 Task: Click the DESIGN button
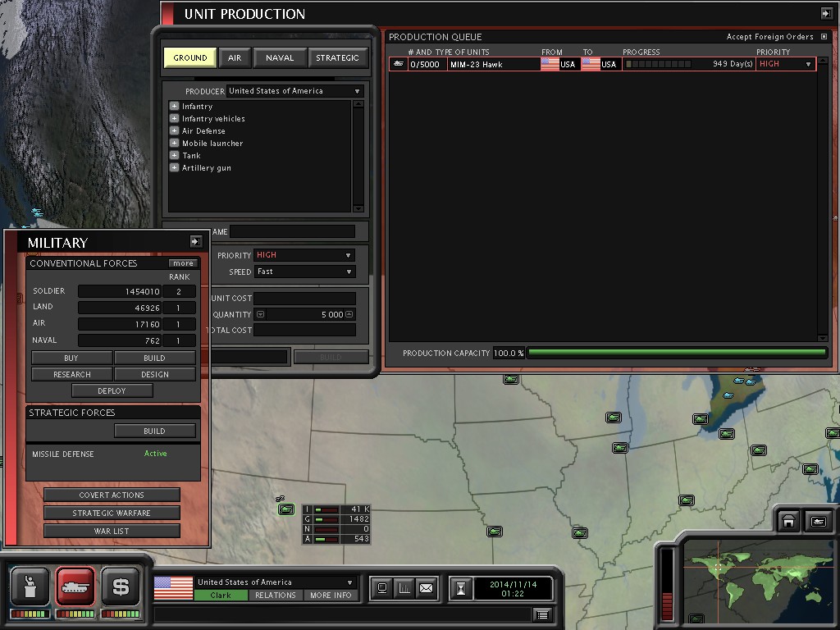pyautogui.click(x=154, y=374)
